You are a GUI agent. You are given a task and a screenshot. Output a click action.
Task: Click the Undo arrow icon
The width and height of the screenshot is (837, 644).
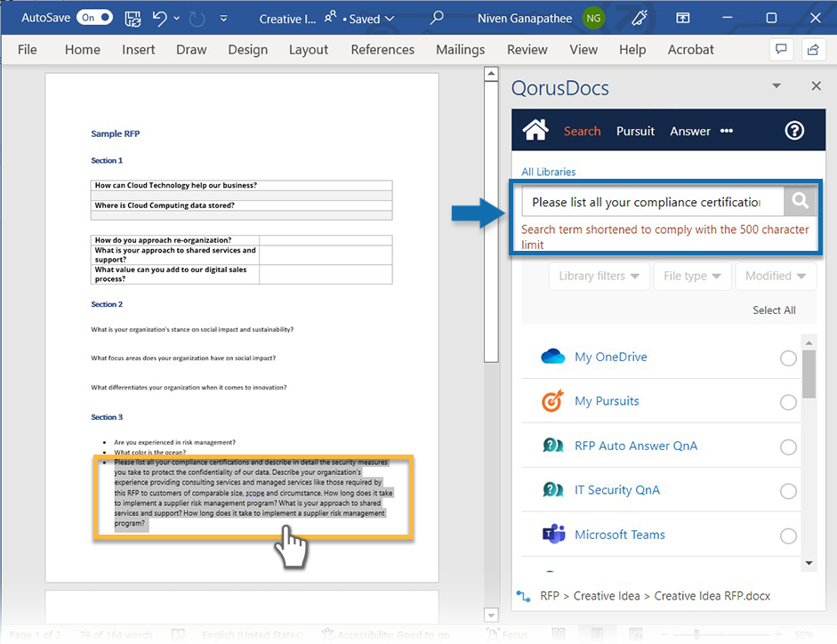(159, 18)
